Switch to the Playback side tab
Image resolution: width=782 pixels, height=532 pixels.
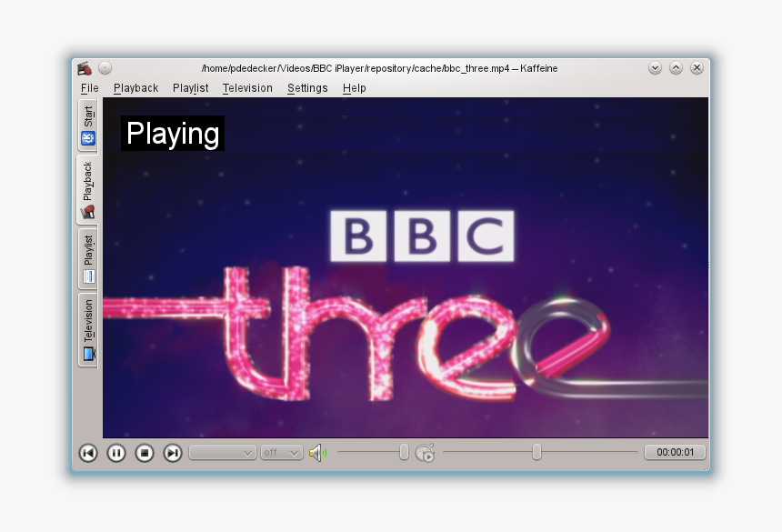(87, 190)
